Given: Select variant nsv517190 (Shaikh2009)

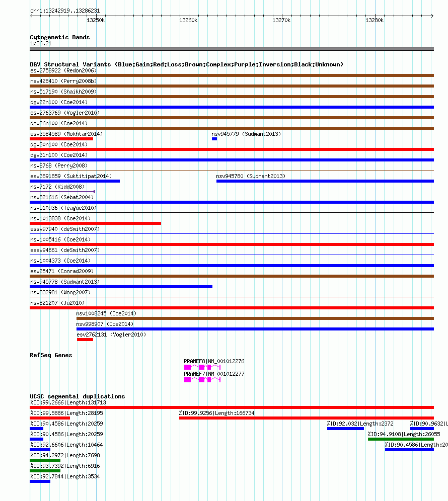Looking at the screenshot, I should point(63,92).
